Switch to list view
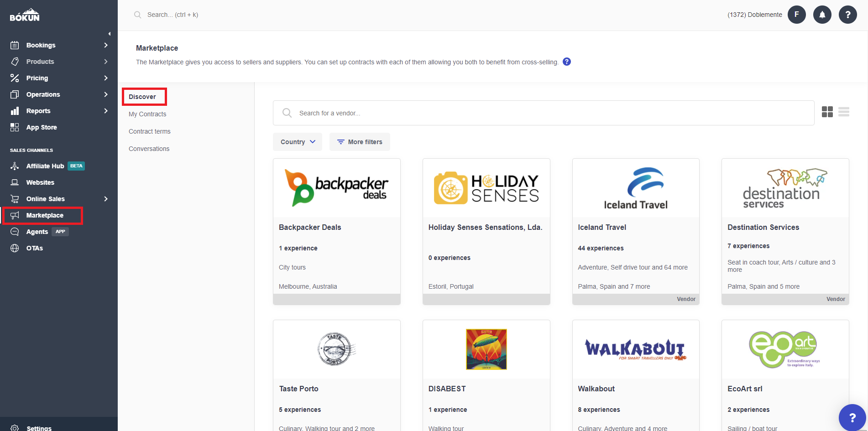Screen dimensions: 868x431 click(x=844, y=112)
